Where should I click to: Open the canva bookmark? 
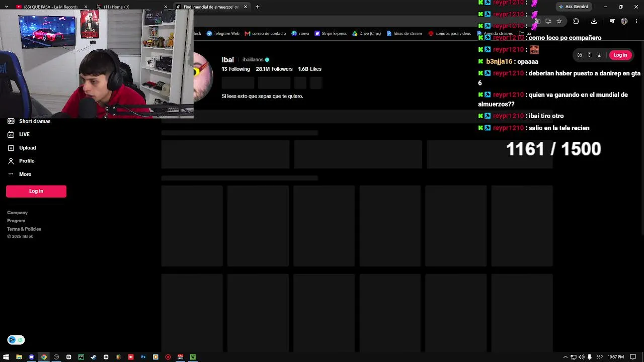coord(300,34)
